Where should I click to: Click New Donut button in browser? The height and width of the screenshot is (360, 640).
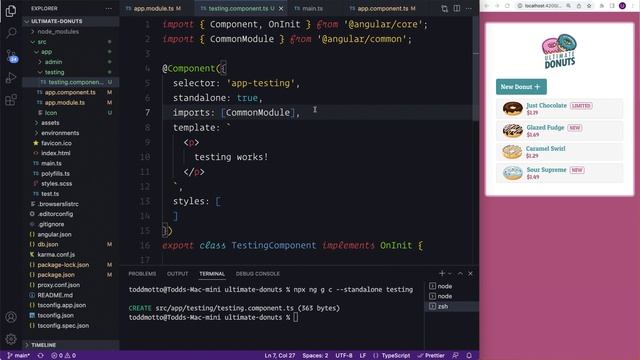[521, 87]
